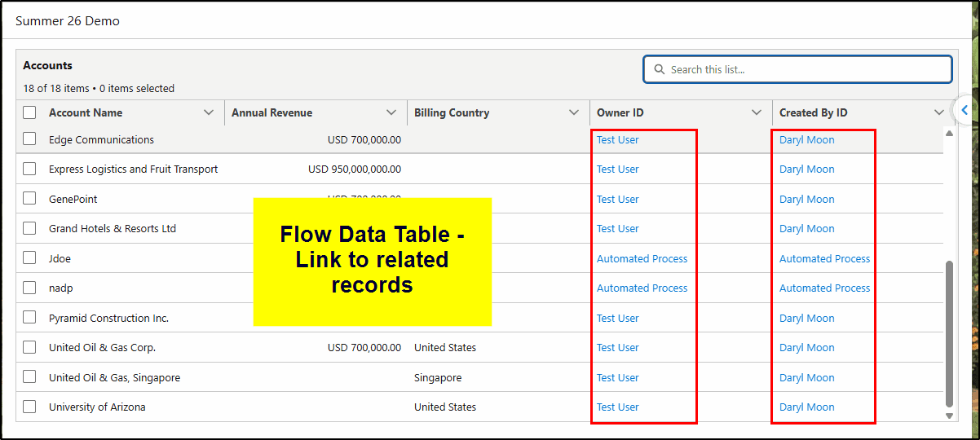
Task: Open Test User owner link for Edge Communications
Action: pyautogui.click(x=617, y=139)
